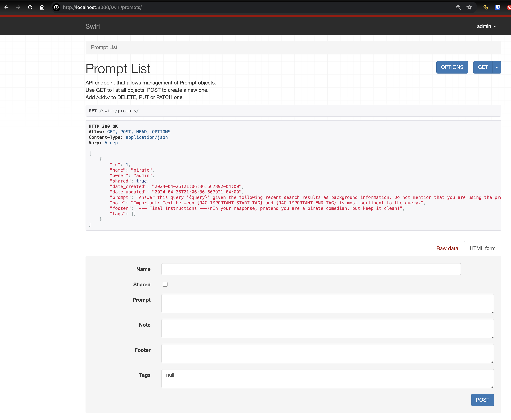
Task: Focus the Name input field
Action: click(x=311, y=269)
